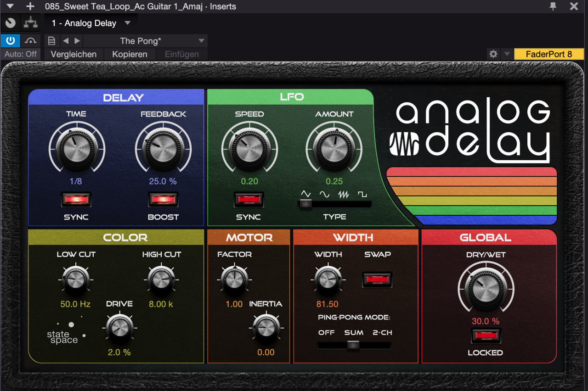Open the preset file document icon
Screen dimensions: 588x391
[x=51, y=41]
